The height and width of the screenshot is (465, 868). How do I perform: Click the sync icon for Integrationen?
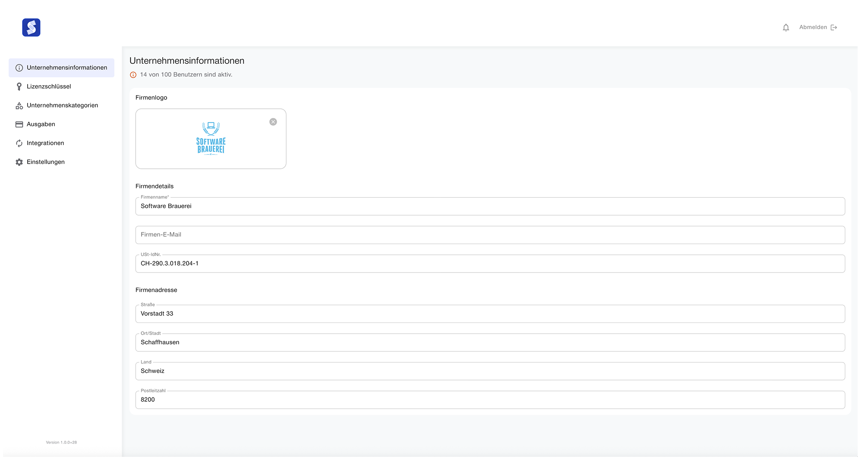click(x=19, y=143)
